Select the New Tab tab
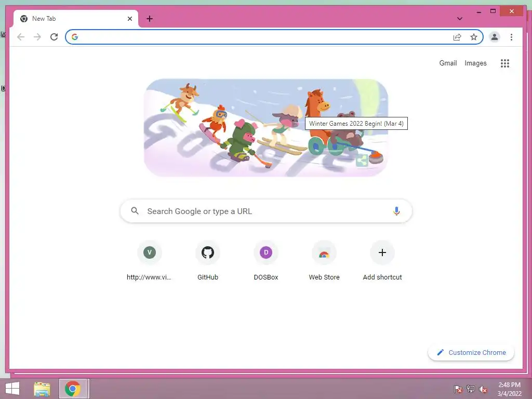This screenshot has width=532, height=399. 76,19
